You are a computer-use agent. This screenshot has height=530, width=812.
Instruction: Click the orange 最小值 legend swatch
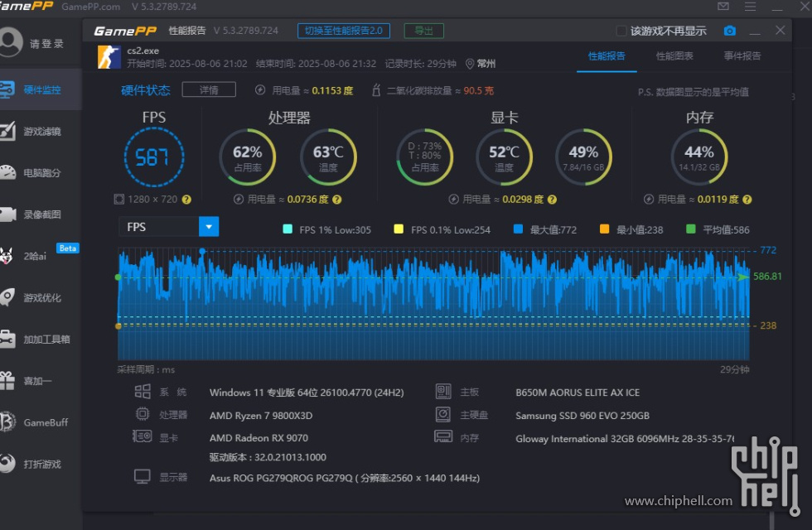(604, 229)
